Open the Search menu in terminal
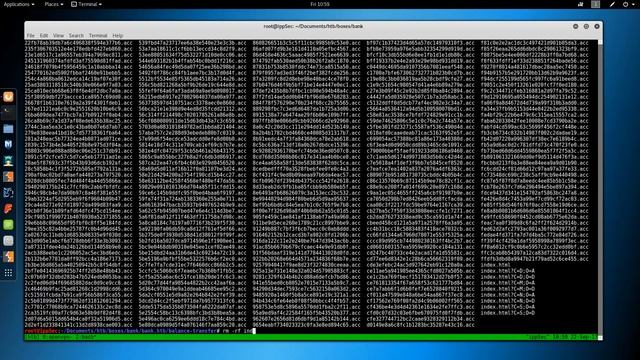This screenshot has height=360, width=640. pos(76,36)
